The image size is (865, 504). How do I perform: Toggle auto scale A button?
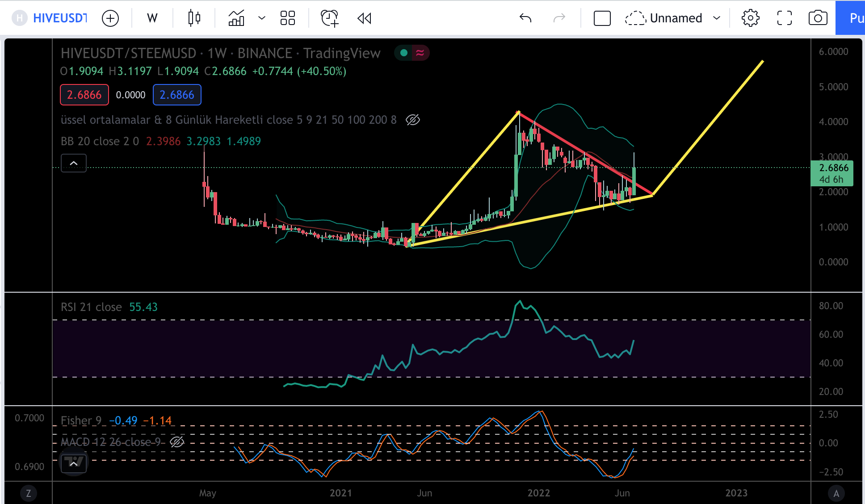[x=836, y=493]
